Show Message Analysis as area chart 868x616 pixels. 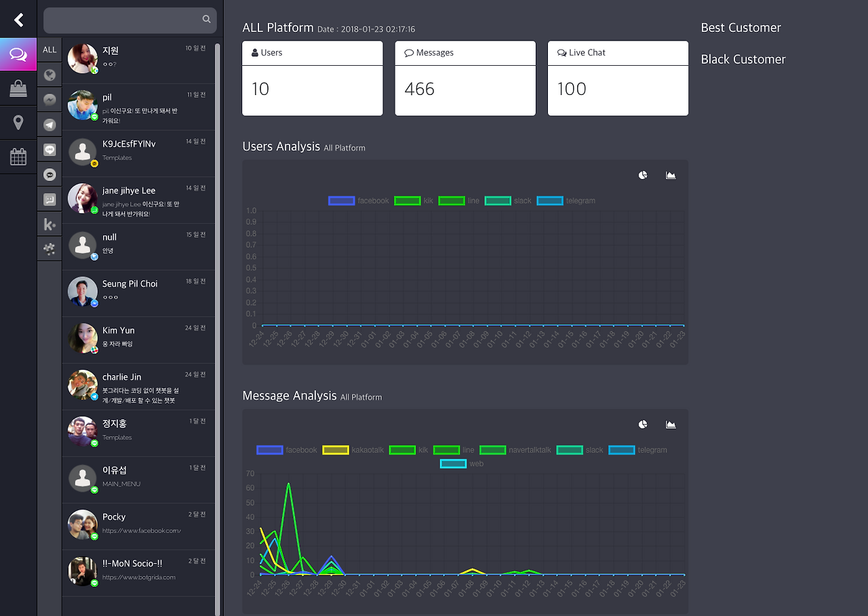[x=671, y=425]
